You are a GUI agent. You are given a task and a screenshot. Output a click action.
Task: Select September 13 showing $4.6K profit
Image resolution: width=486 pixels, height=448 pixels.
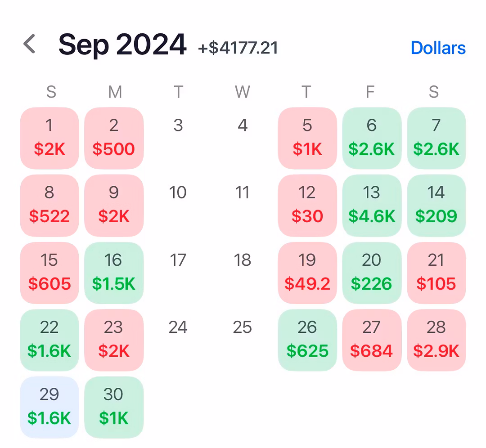click(x=372, y=205)
